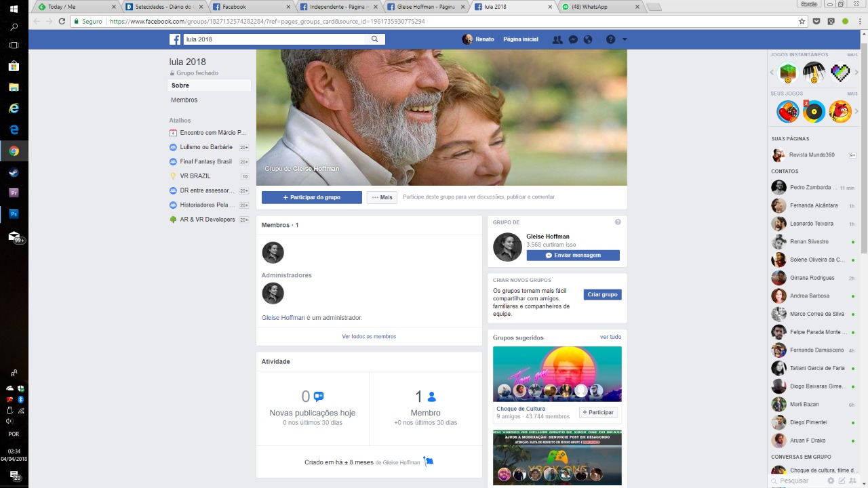Show next instant games with right chevron
This screenshot has width=868, height=488.
(x=856, y=72)
